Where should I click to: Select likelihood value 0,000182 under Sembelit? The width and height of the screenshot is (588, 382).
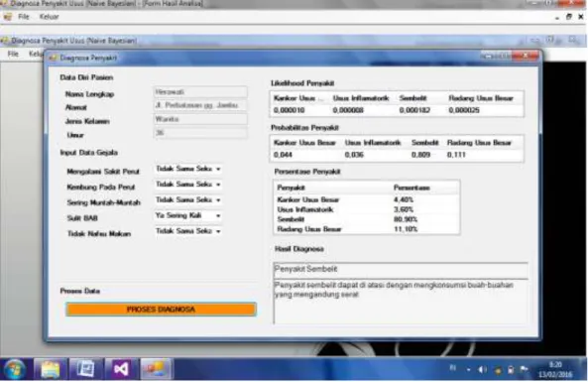pyautogui.click(x=414, y=110)
